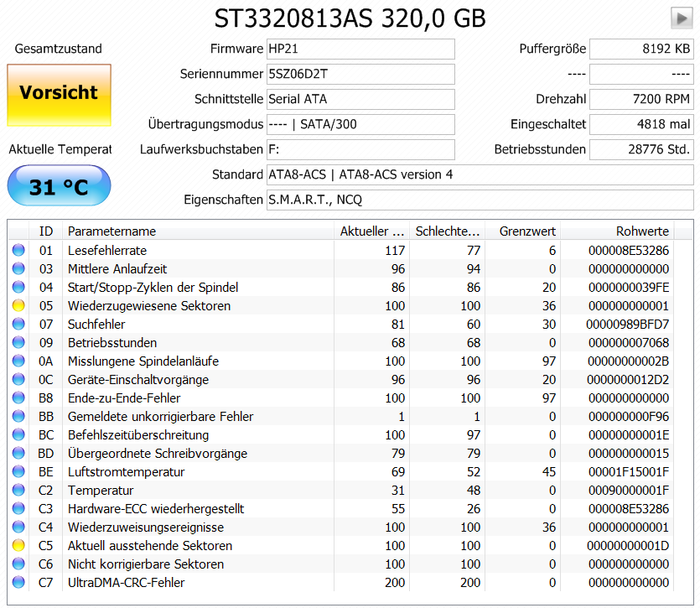Click the Vorsicht health status button

[59, 96]
